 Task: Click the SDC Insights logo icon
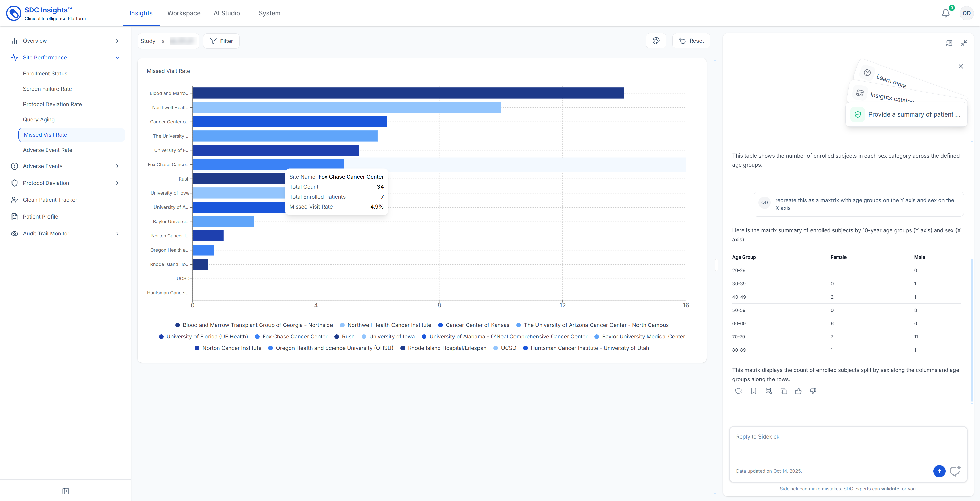(14, 13)
